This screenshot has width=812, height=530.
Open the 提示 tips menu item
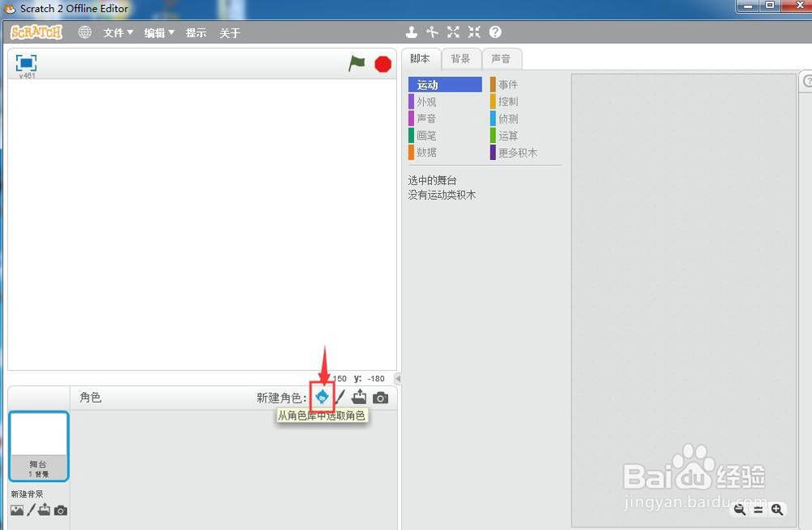pyautogui.click(x=196, y=32)
